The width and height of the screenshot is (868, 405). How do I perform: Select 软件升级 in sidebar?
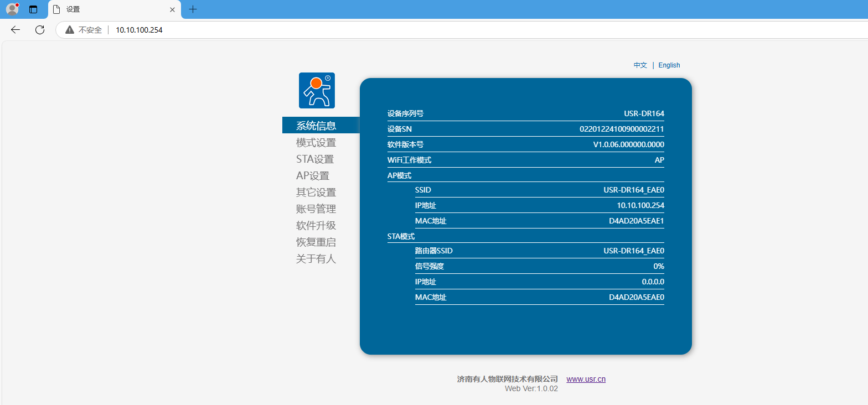click(316, 226)
